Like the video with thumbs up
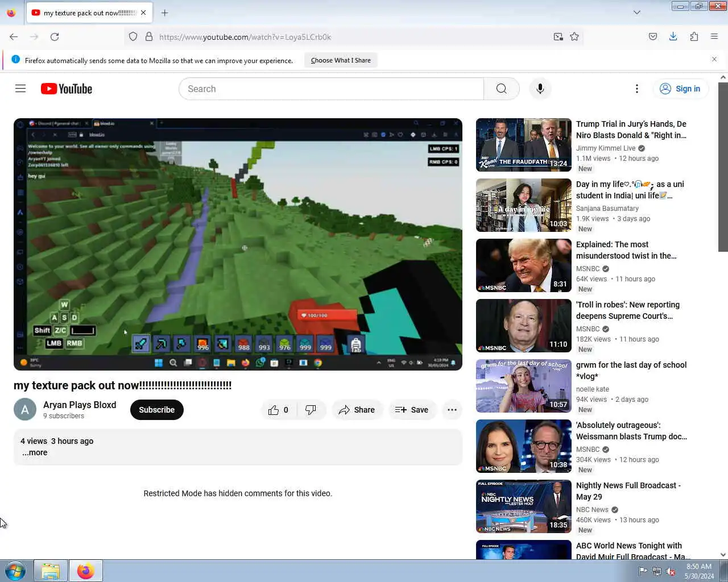728x582 pixels. point(278,410)
